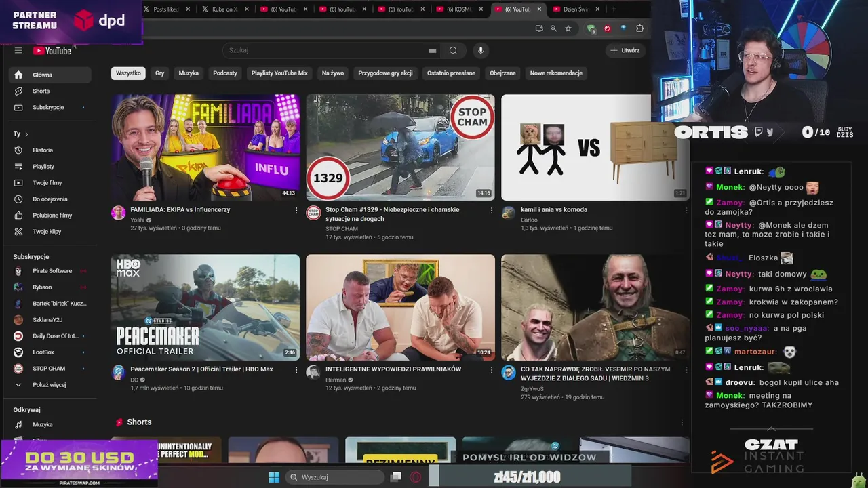Screen dimensions: 868x488
Task: Select Playlisty YouTube Mix chip
Action: (x=279, y=73)
